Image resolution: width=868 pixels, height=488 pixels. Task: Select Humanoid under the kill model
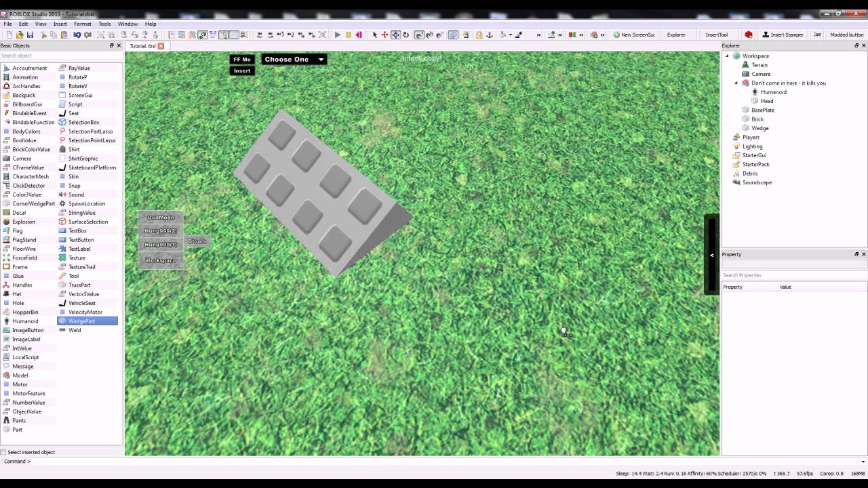click(x=773, y=92)
